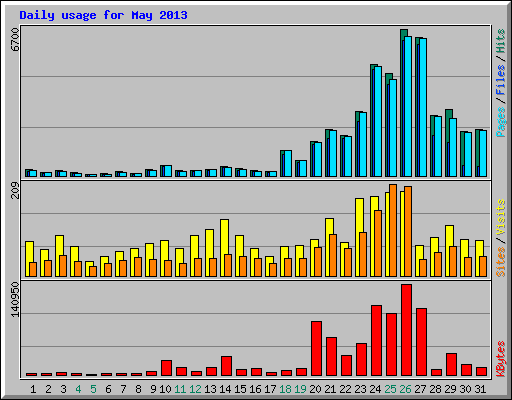Click the 6700 hits axis value
The image size is (512, 400).
click(15, 39)
